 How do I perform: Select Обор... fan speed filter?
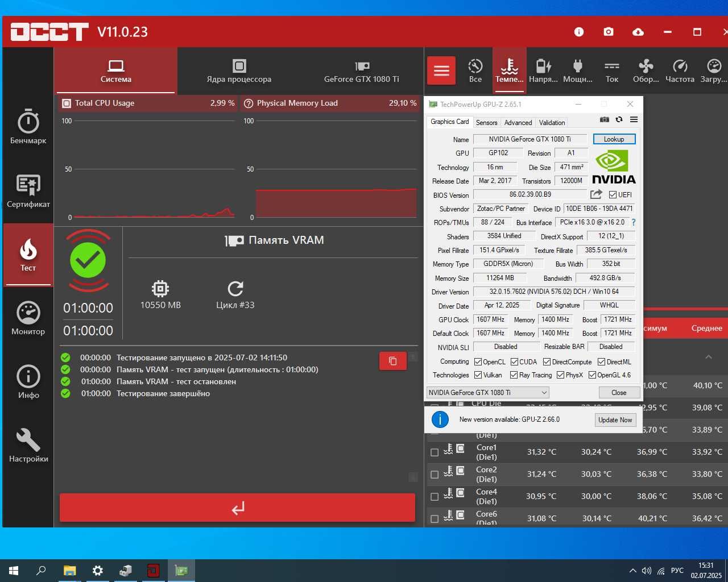click(x=646, y=70)
